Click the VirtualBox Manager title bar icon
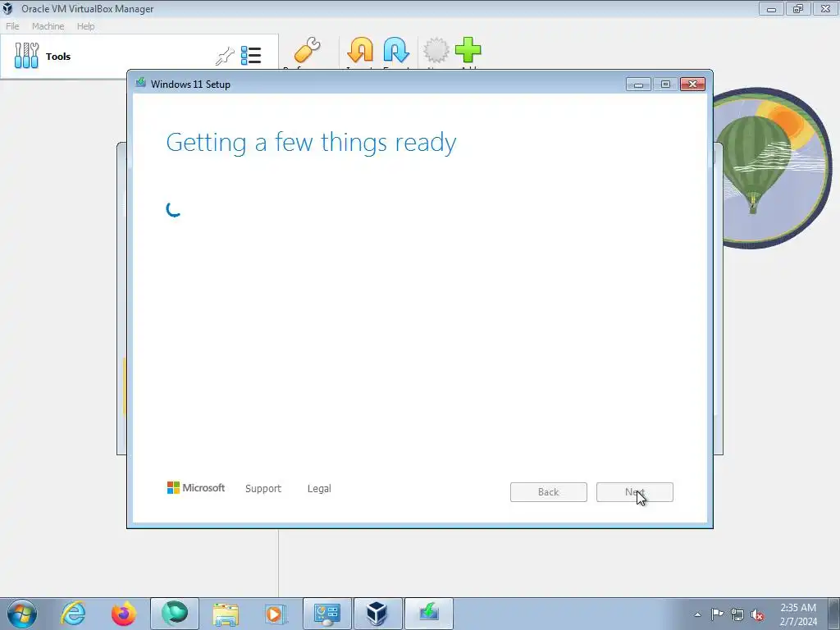The width and height of the screenshot is (840, 630). pos(8,8)
